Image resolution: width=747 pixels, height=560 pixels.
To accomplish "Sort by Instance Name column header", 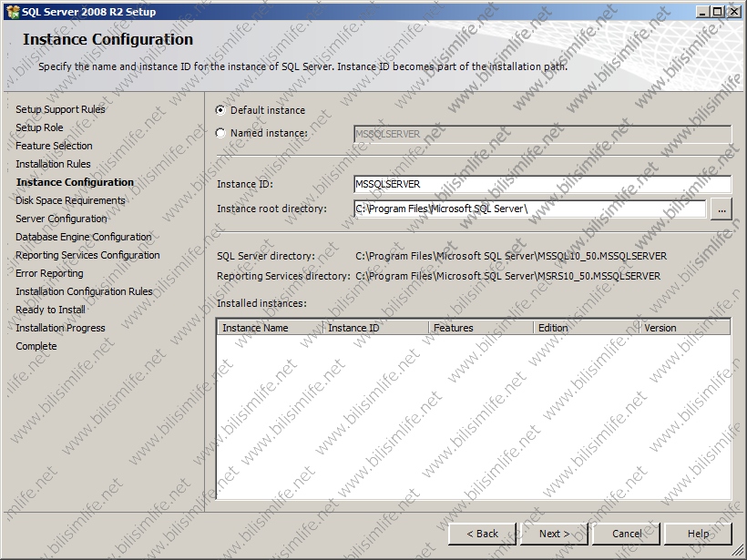I will coord(271,328).
